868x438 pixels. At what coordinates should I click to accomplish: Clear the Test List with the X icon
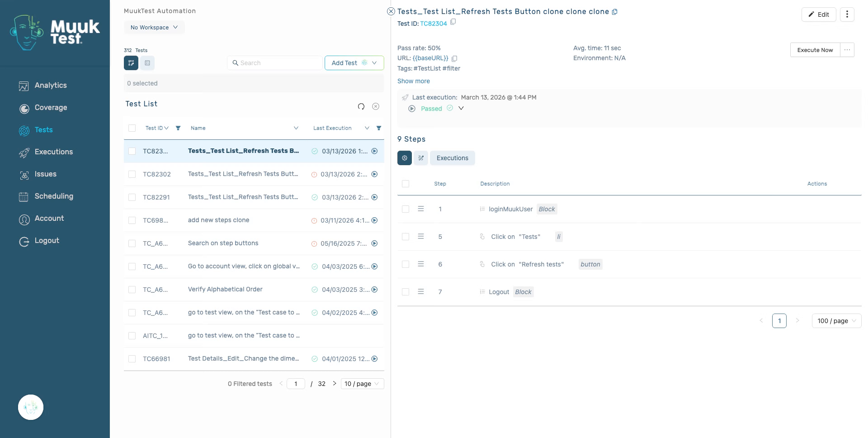point(376,106)
